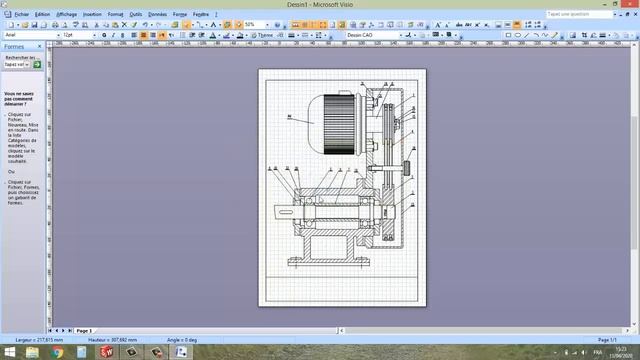Select the Page 1 tab
Screen dimensions: 640x360
tap(84, 331)
